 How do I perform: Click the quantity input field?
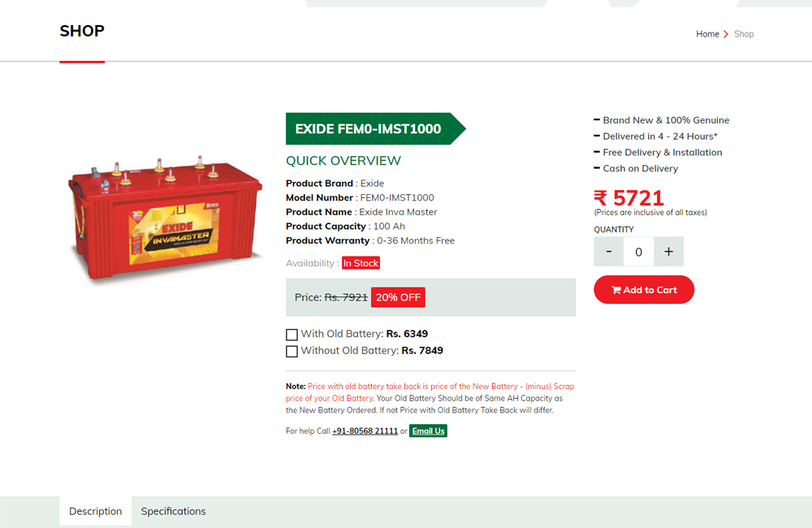click(638, 251)
